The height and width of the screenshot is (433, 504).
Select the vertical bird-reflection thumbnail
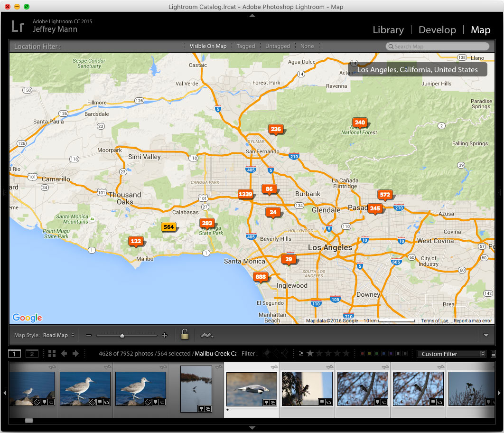[x=196, y=389]
